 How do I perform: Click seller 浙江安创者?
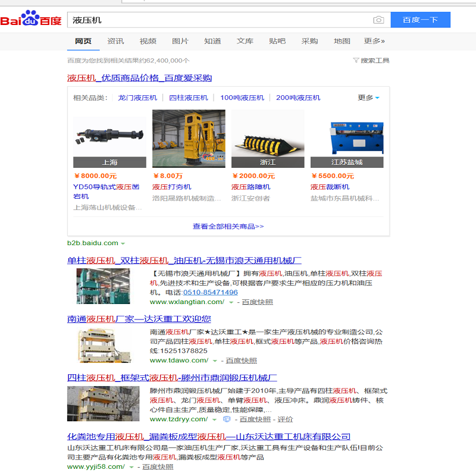[250, 199]
